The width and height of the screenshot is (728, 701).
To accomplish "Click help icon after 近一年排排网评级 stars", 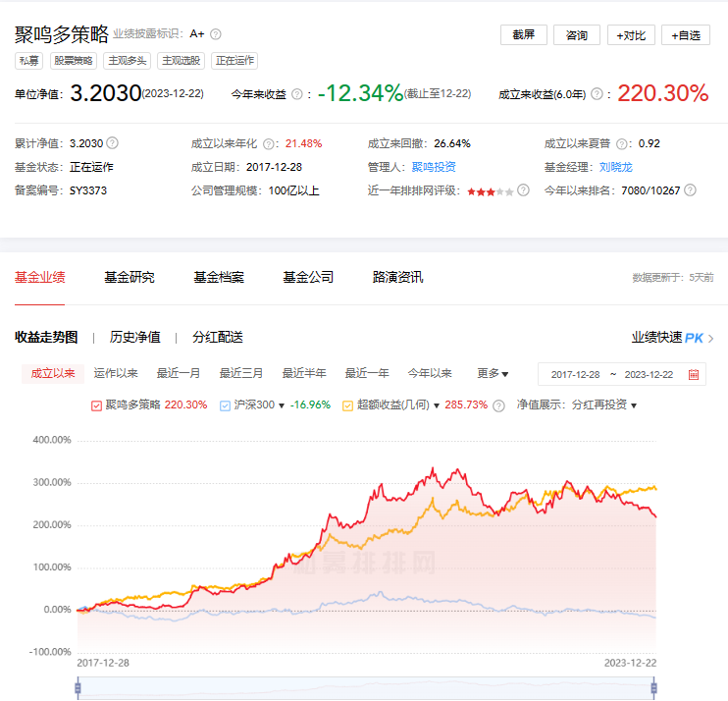I will click(x=523, y=190).
